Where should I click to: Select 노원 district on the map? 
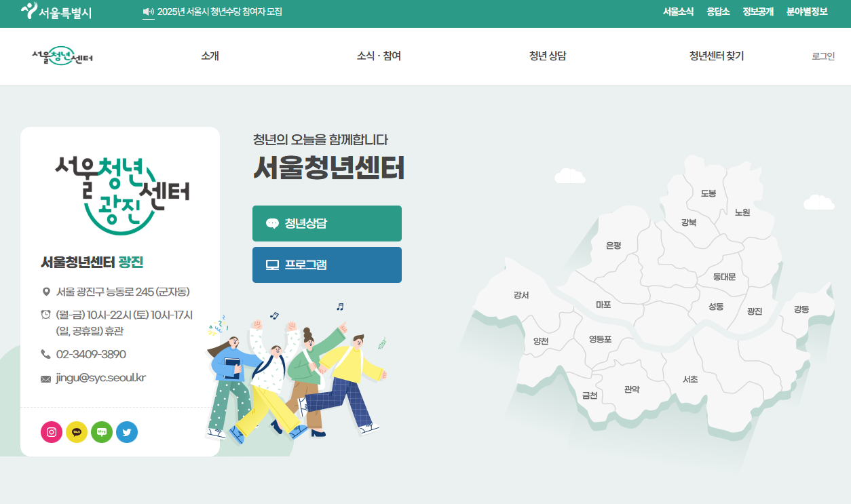click(x=742, y=212)
